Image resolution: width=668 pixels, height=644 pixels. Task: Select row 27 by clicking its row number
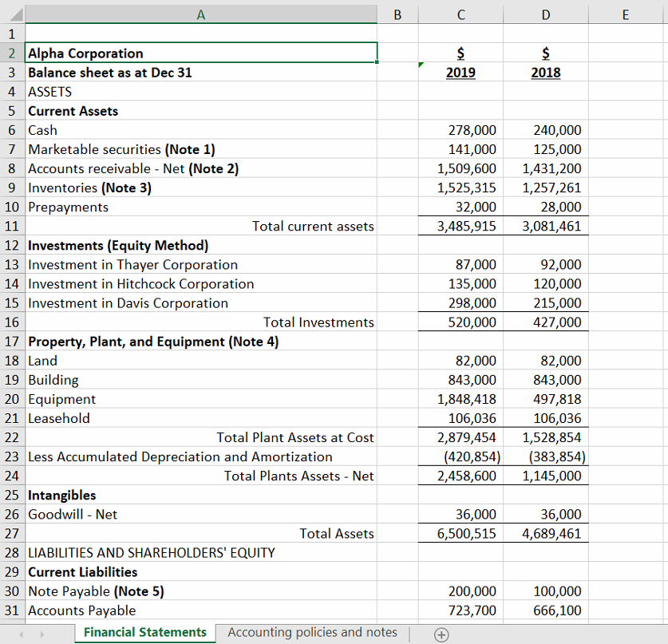tap(12, 533)
